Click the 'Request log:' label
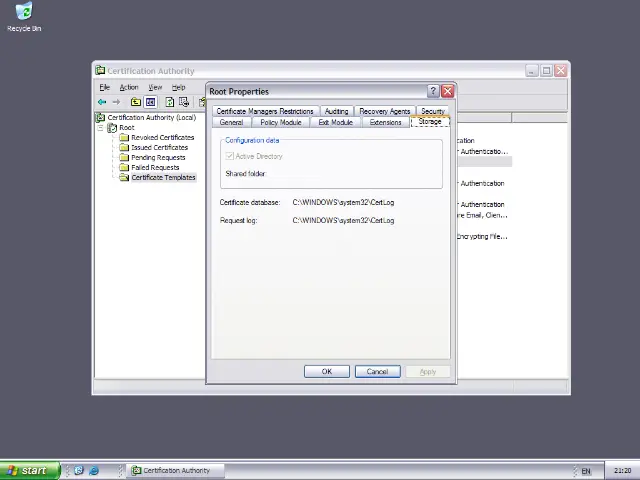 point(238,220)
